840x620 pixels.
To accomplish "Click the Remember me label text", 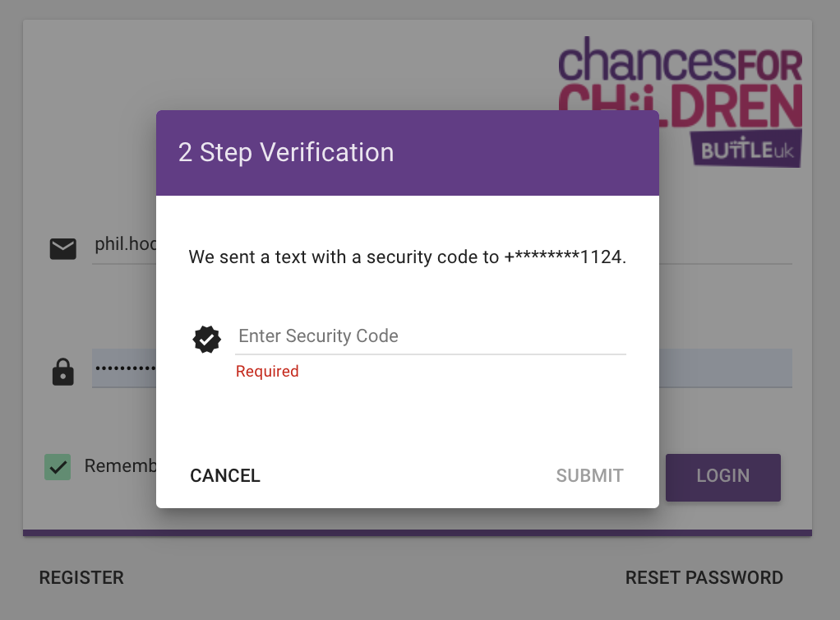I will pos(120,466).
